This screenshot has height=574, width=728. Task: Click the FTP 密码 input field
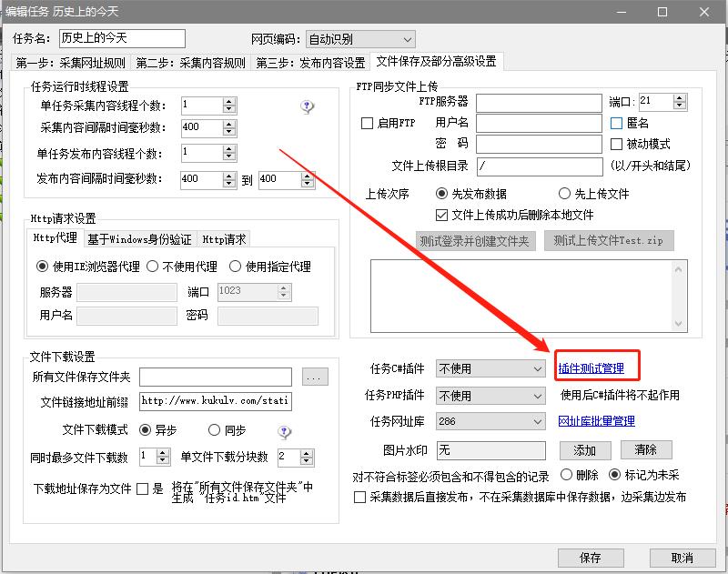[539, 145]
